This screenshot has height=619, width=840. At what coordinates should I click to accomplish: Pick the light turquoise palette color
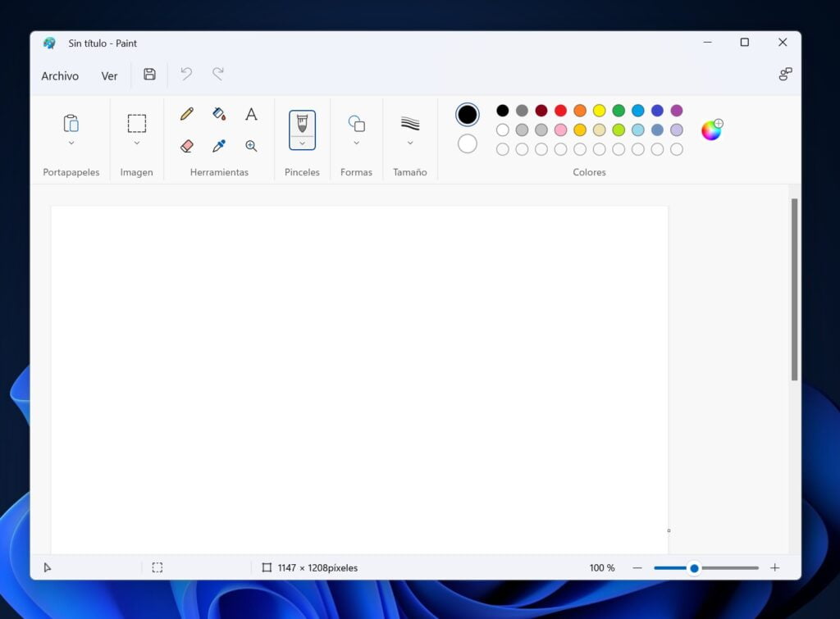637,130
